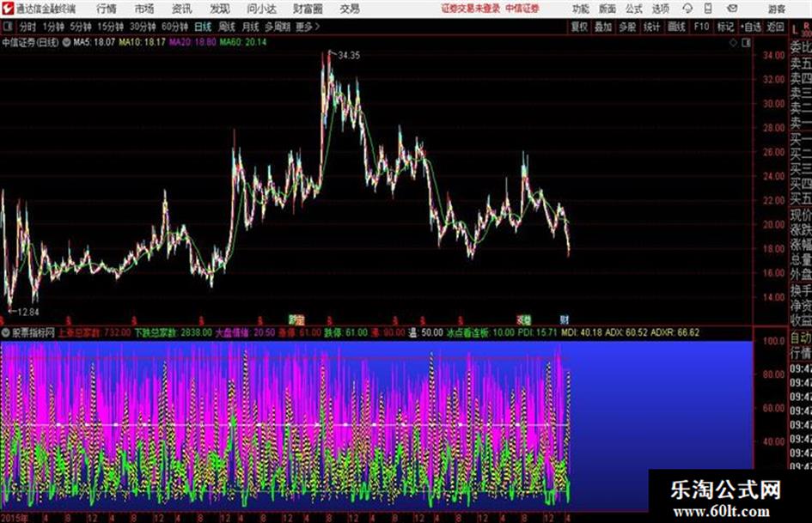Switch to 15分钟 period
Viewport: 812px width, 523px height.
coord(110,27)
